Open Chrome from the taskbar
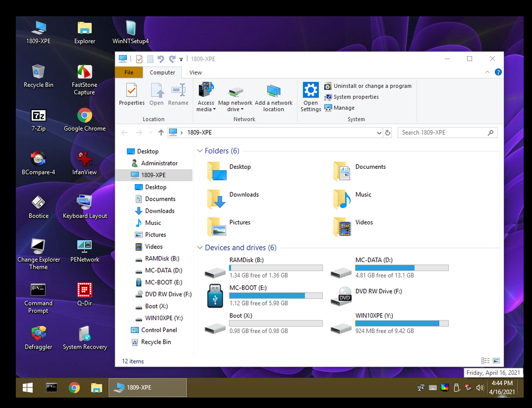The width and height of the screenshot is (532, 408). point(74,388)
